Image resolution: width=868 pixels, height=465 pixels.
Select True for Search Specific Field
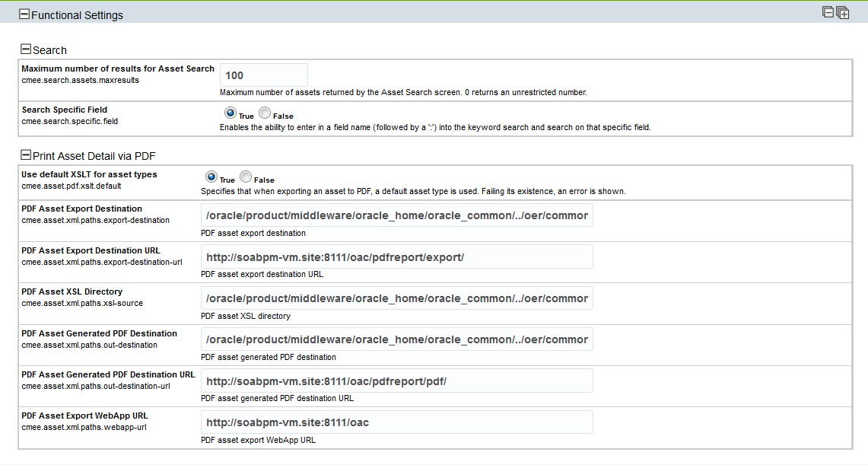point(230,113)
